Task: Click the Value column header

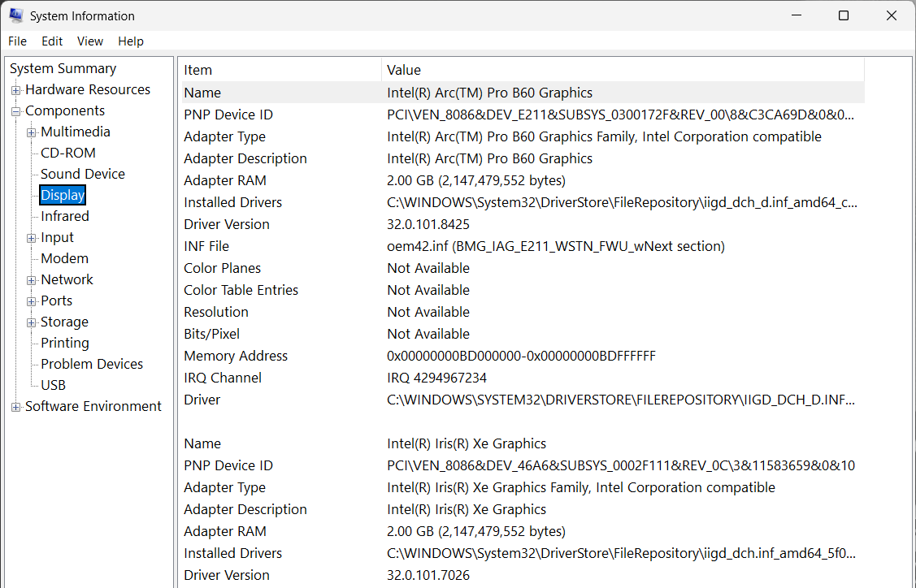Action: click(623, 70)
